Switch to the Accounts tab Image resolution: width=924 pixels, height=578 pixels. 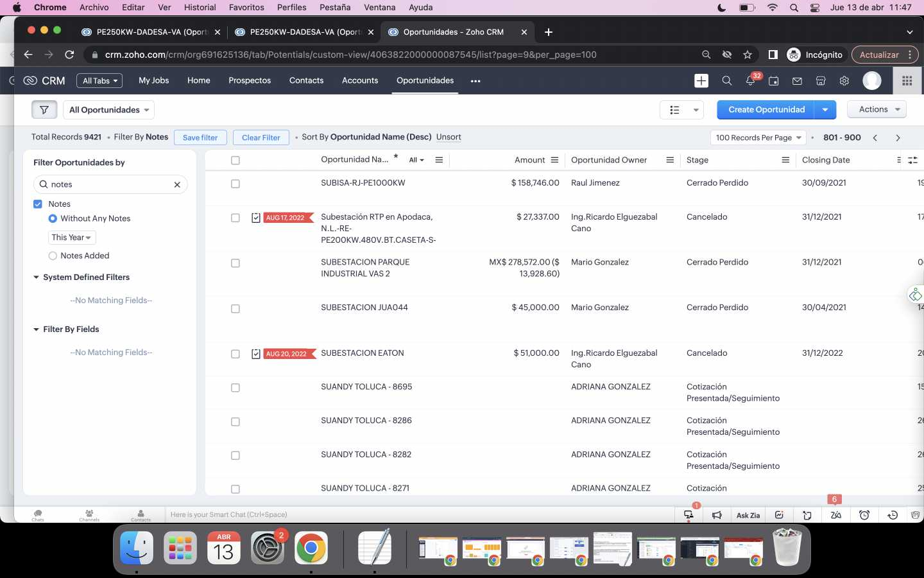pos(359,81)
